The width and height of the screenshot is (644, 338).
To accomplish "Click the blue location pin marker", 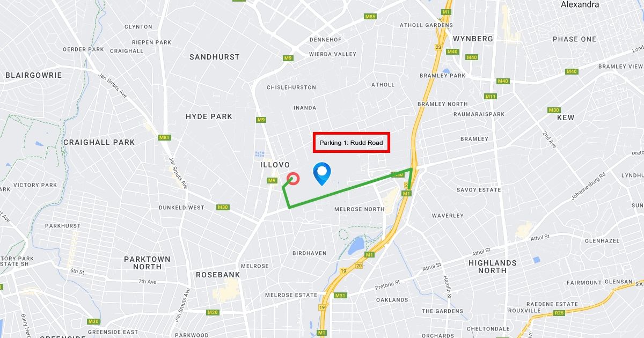I will tap(322, 174).
